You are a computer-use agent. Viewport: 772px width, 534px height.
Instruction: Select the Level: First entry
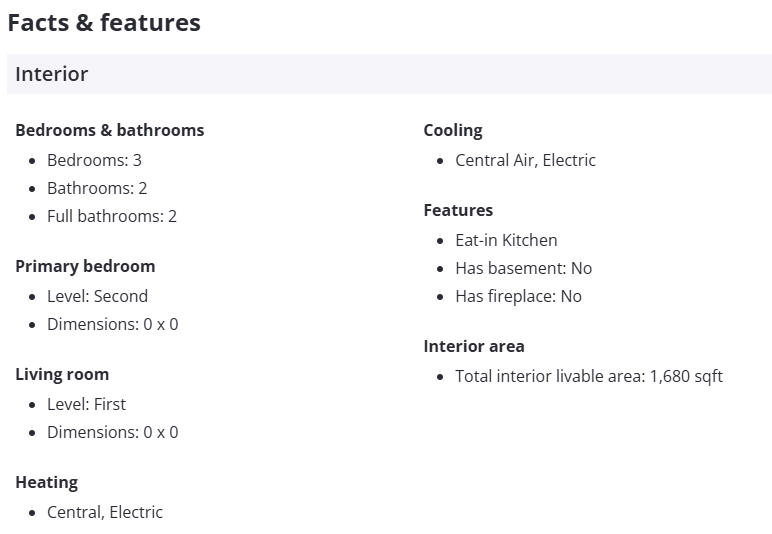click(x=86, y=404)
